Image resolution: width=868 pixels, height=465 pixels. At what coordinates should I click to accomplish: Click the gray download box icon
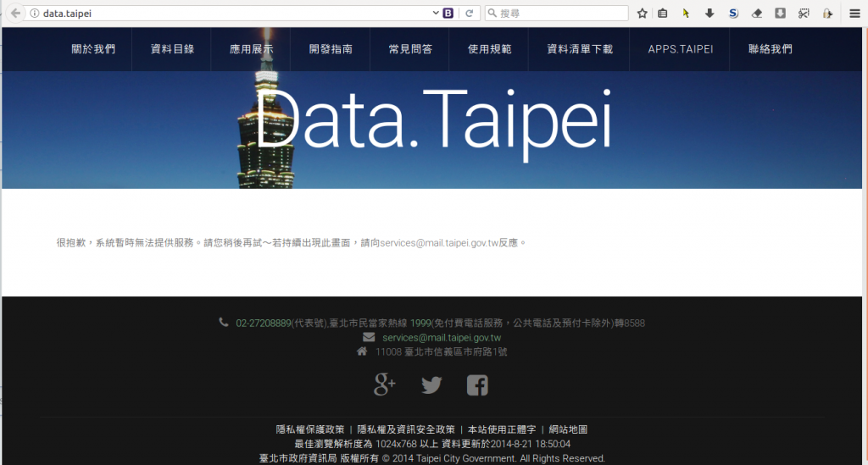tap(780, 14)
